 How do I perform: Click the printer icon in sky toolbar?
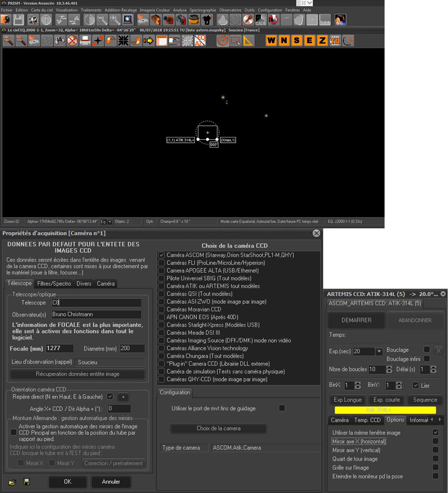coord(85,41)
